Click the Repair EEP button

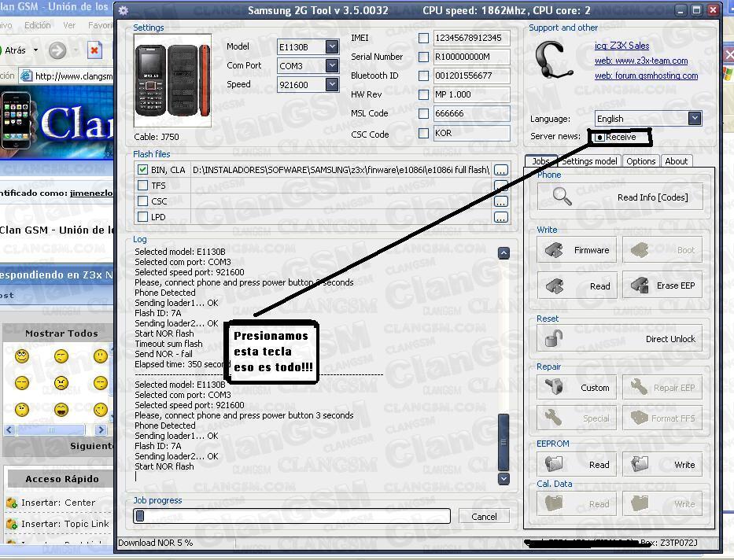[662, 388]
